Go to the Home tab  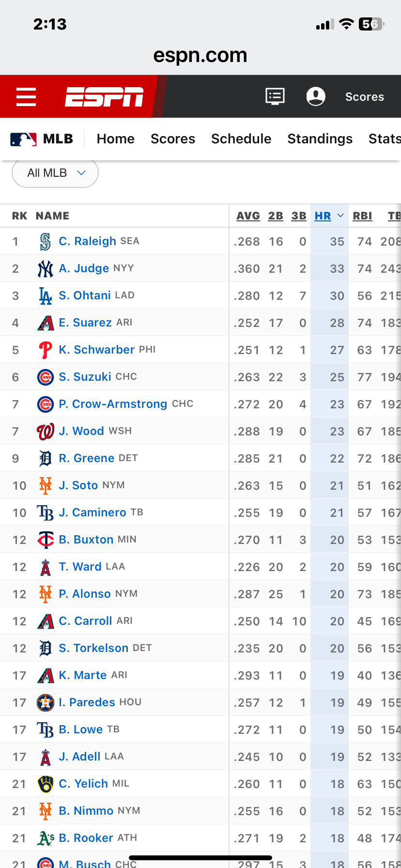(x=116, y=139)
